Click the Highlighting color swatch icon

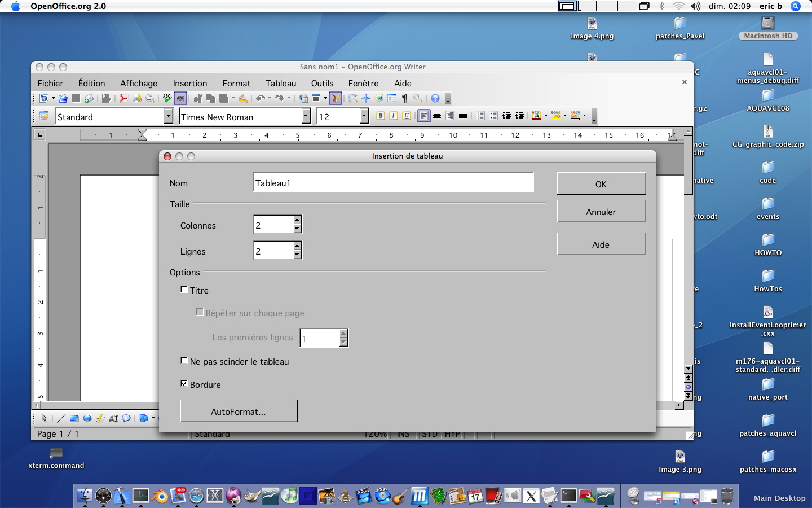click(556, 116)
